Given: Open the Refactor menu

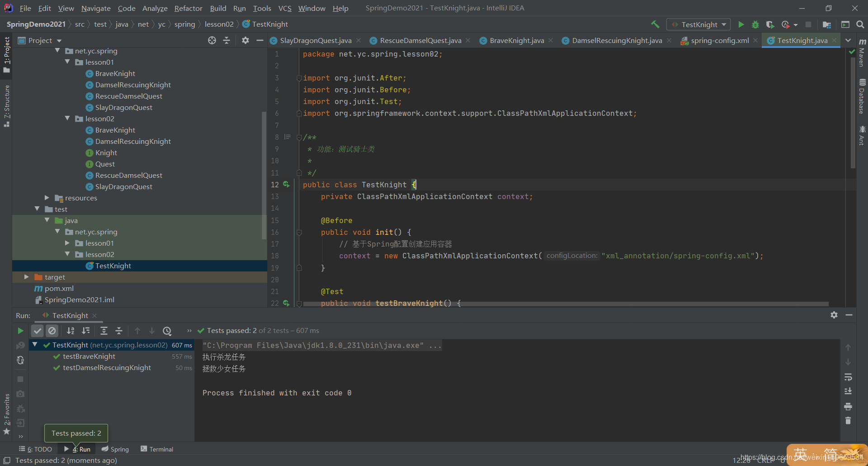Looking at the screenshot, I should 188,8.
